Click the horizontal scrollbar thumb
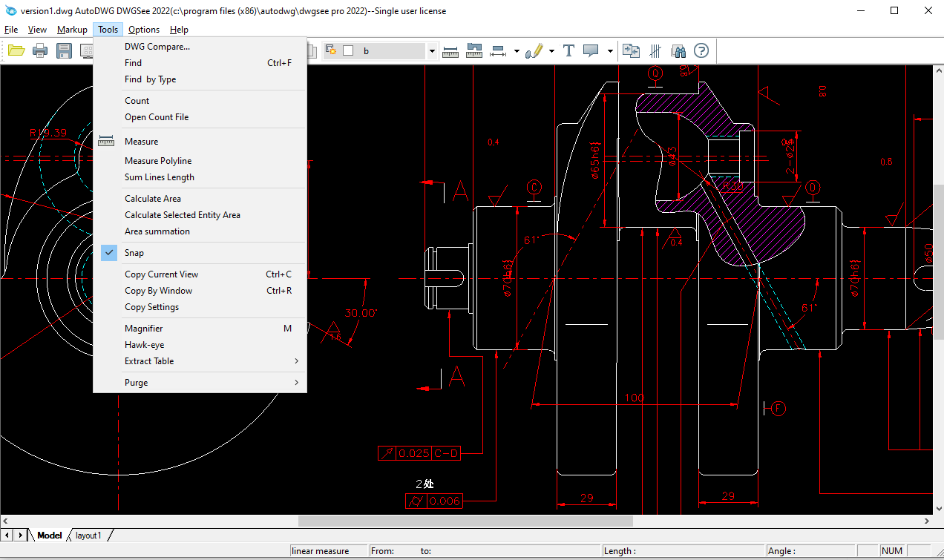 [465, 521]
